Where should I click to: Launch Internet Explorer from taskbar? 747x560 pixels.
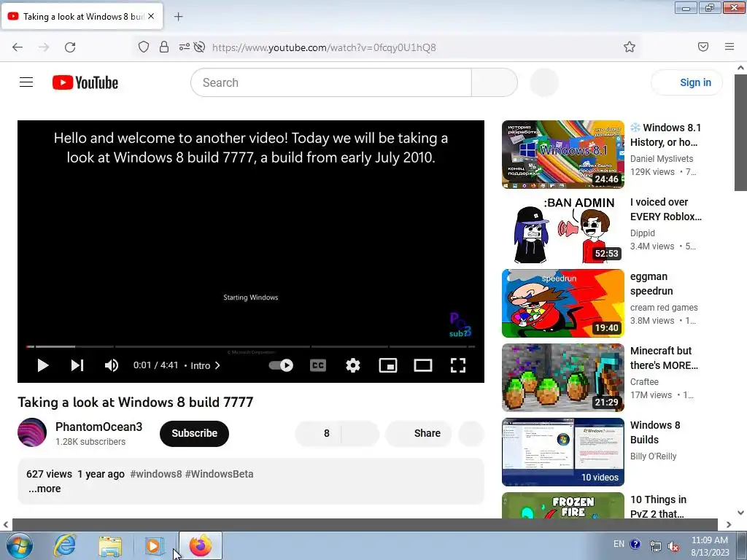(x=65, y=545)
